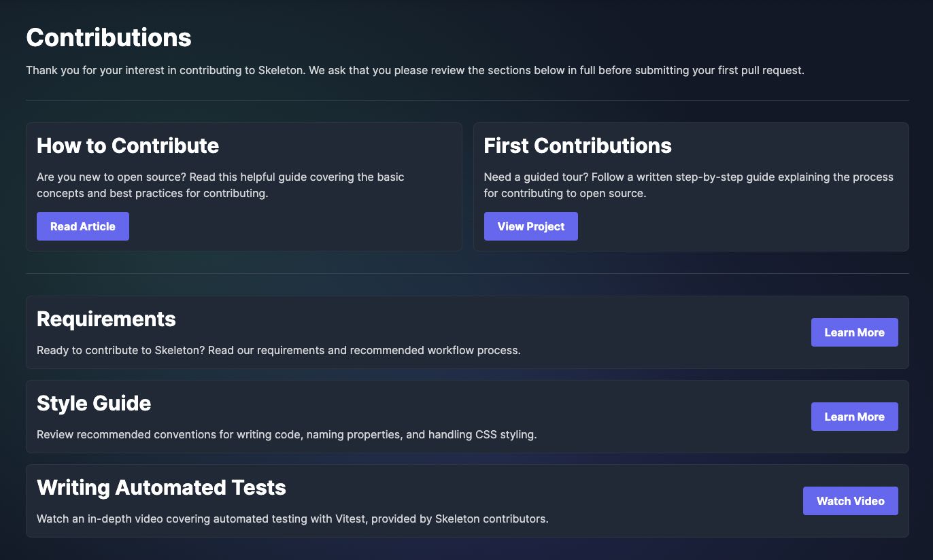
Task: Select the Requirements card heading
Action: 106,319
